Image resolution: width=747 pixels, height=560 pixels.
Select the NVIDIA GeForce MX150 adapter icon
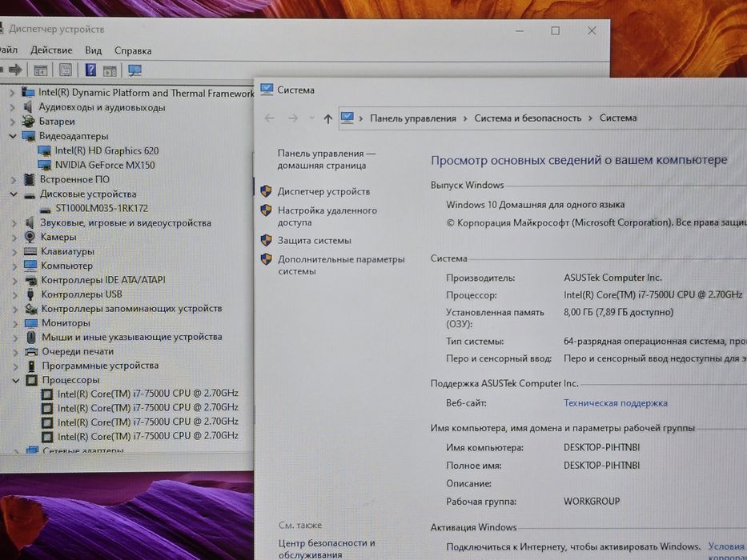tap(44, 166)
